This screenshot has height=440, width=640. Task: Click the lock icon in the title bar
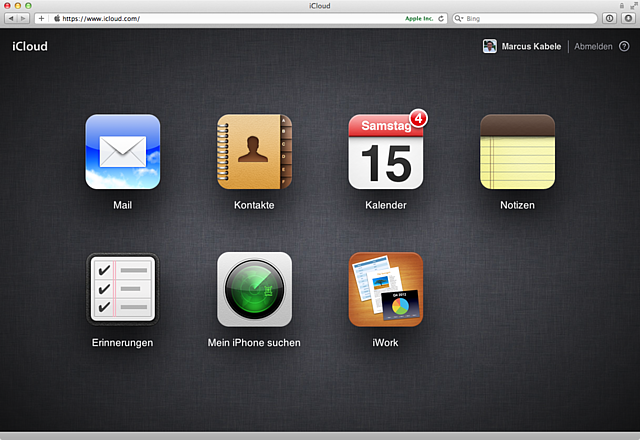(622, 6)
